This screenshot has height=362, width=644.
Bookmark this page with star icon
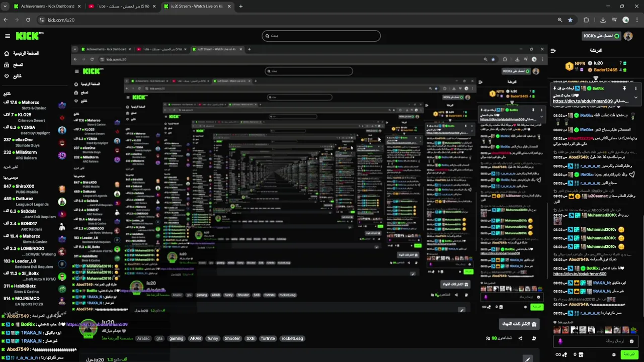coord(570,20)
